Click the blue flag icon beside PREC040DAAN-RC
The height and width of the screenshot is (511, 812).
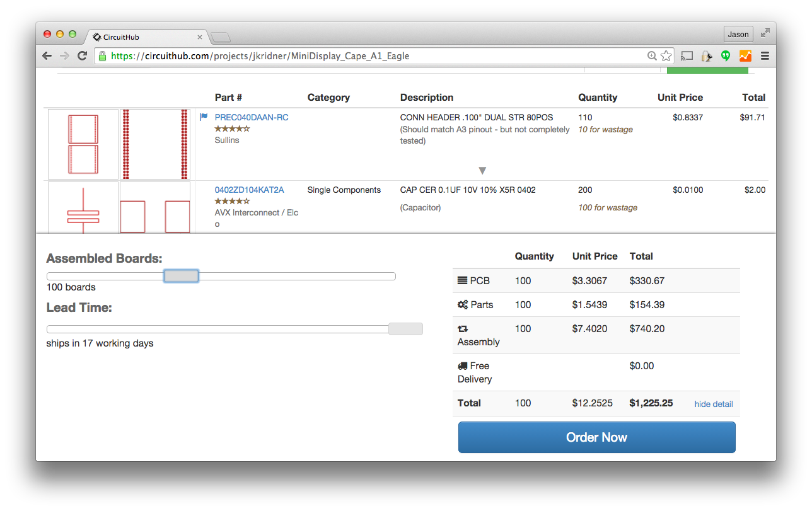[204, 117]
